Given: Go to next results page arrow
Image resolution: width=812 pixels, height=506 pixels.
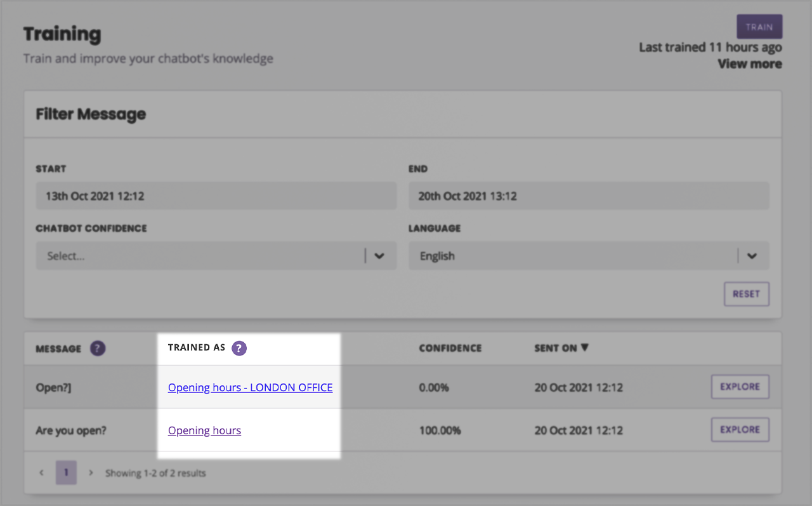Looking at the screenshot, I should coord(91,473).
